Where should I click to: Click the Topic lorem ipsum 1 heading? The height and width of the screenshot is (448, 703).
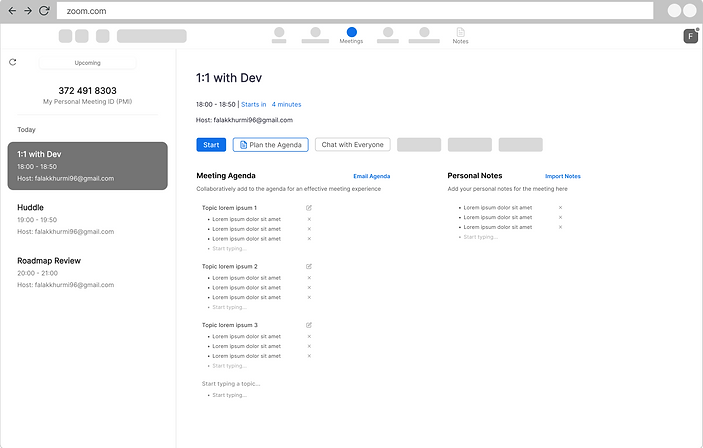(x=229, y=208)
